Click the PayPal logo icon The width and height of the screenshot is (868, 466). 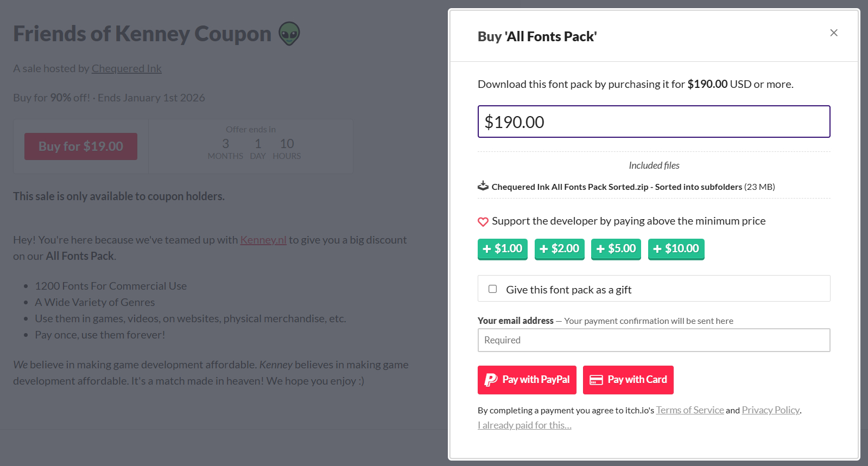pos(491,380)
